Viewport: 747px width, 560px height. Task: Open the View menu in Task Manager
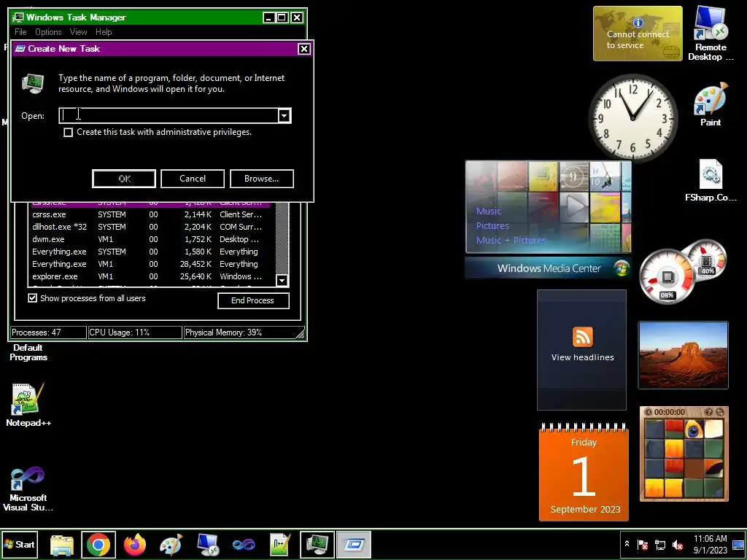[x=79, y=32]
